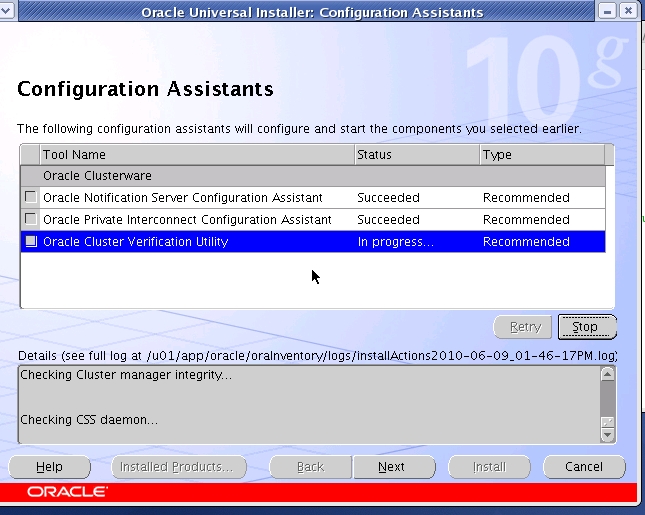Image resolution: width=645 pixels, height=515 pixels.
Task: Click the Type column header
Action: pos(542,155)
